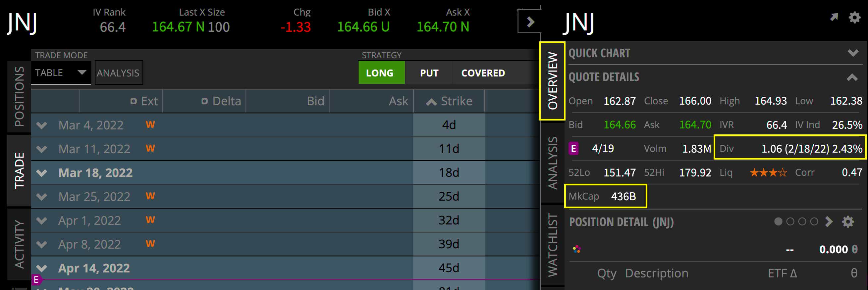Viewport: 868px width, 290px height.
Task: Open Position Detail settings gear
Action: click(848, 221)
